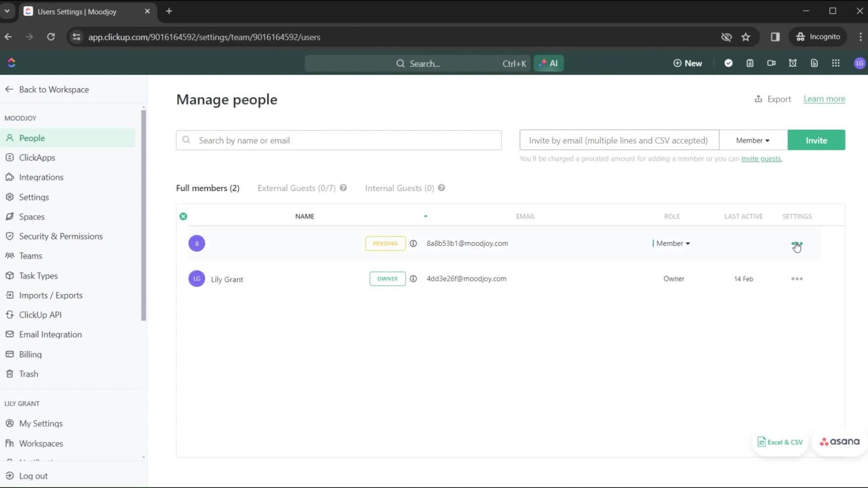Image resolution: width=868 pixels, height=488 pixels.
Task: Expand the Member invite role selector
Action: 753,140
